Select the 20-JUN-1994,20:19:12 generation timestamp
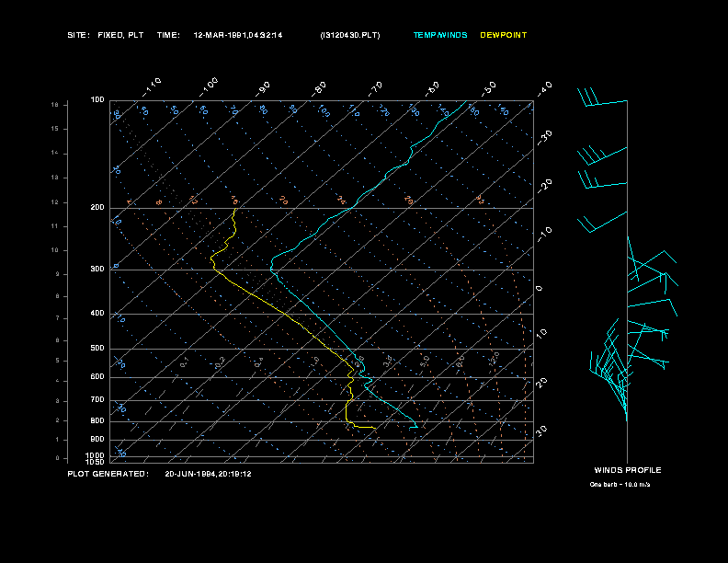Viewport: 728px width, 563px height. (208, 474)
